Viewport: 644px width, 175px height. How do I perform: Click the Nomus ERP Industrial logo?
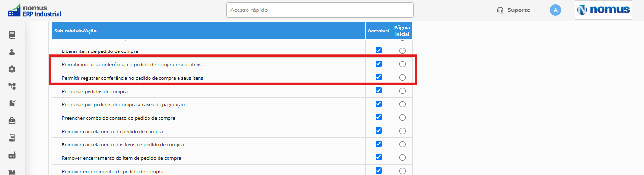34,10
